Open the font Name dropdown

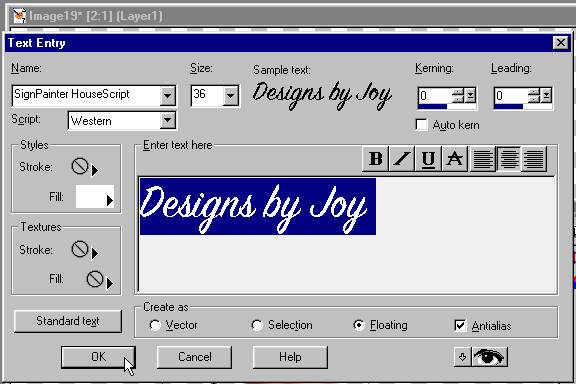[x=168, y=96]
